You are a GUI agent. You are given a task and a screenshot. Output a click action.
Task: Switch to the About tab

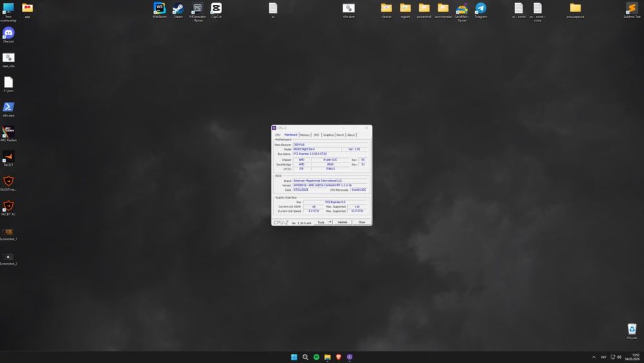pyautogui.click(x=351, y=135)
